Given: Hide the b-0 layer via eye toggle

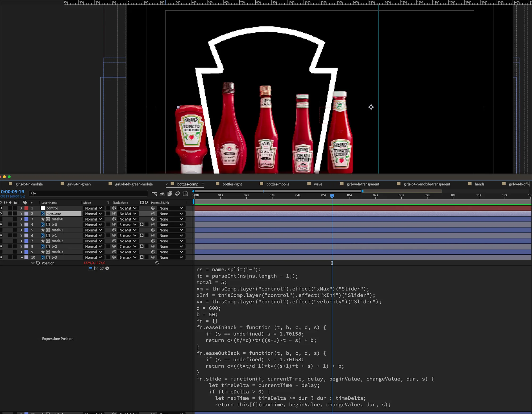Looking at the screenshot, I should [x=1, y=225].
